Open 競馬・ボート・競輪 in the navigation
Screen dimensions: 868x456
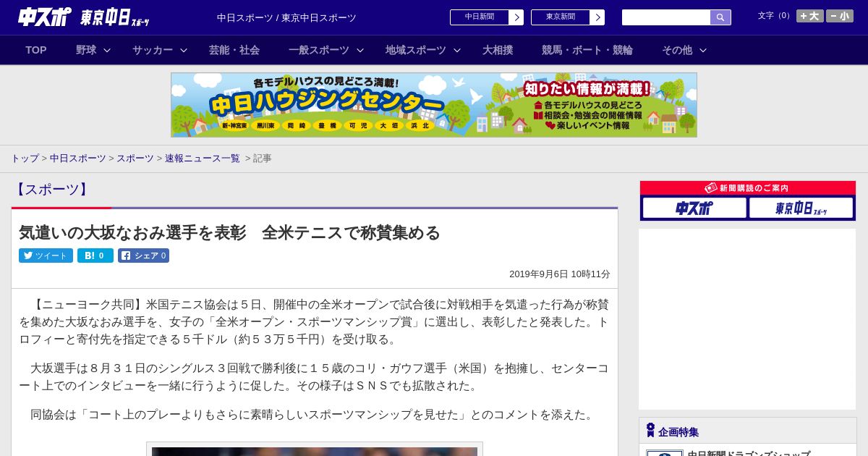click(x=587, y=50)
